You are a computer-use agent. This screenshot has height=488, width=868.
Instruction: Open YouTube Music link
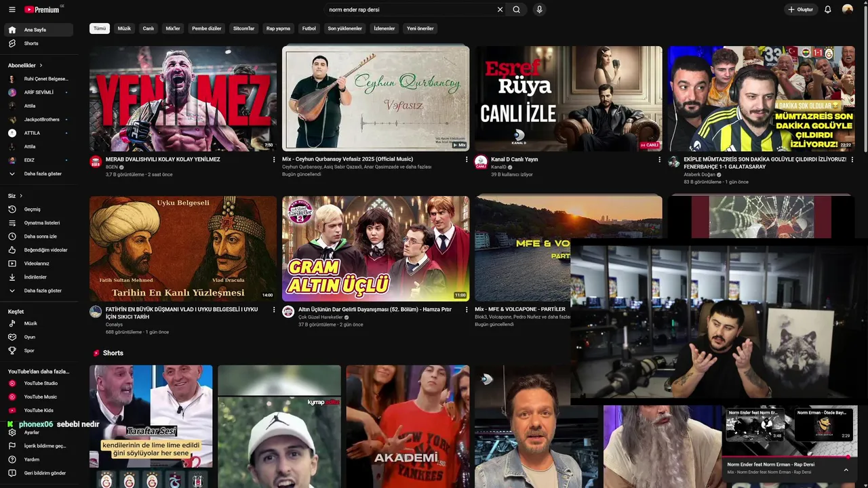tap(39, 397)
